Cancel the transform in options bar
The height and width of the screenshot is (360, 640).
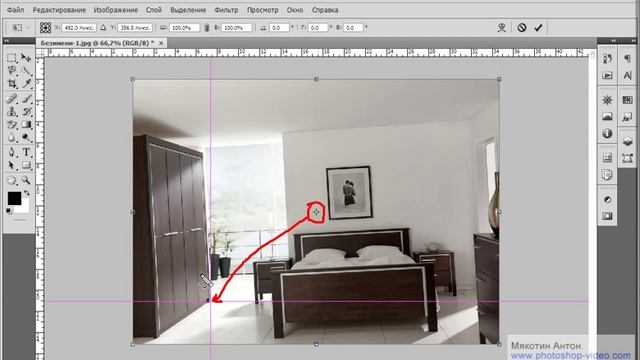(522, 28)
